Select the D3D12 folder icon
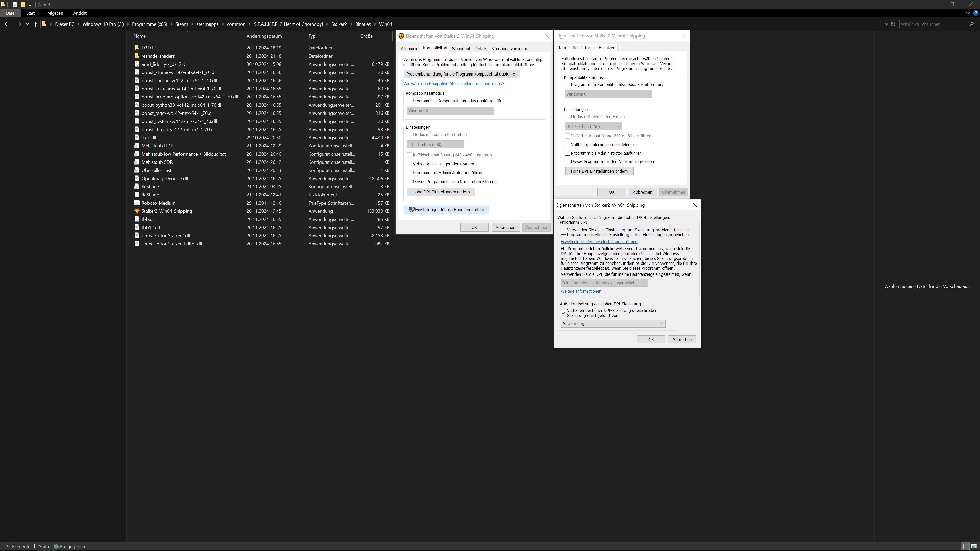Viewport: 980px width, 551px height. click(x=137, y=48)
